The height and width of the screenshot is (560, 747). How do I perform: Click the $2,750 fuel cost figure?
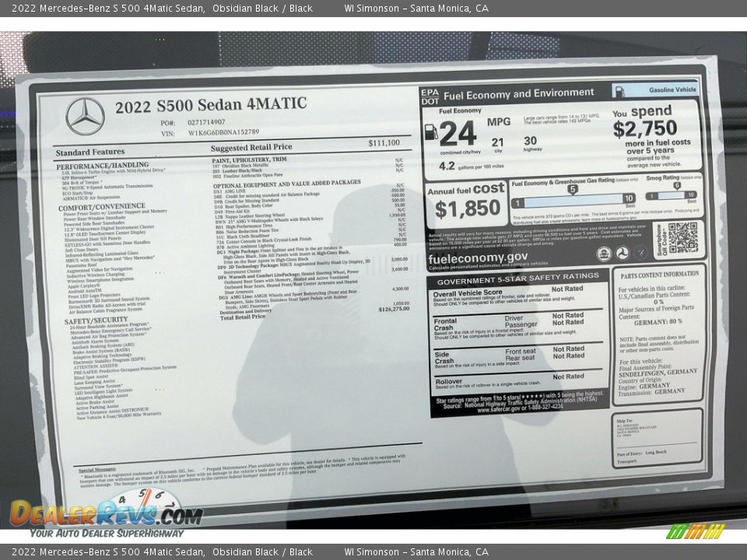(x=645, y=129)
